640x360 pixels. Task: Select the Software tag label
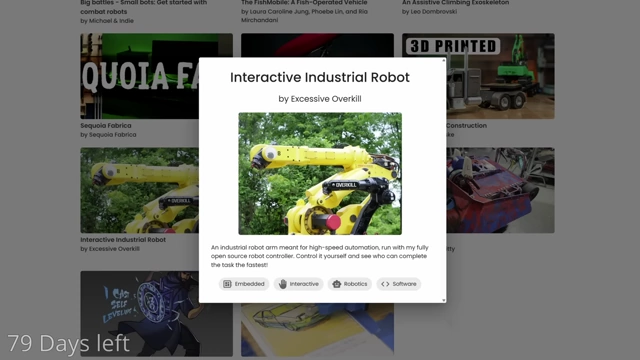click(x=404, y=284)
